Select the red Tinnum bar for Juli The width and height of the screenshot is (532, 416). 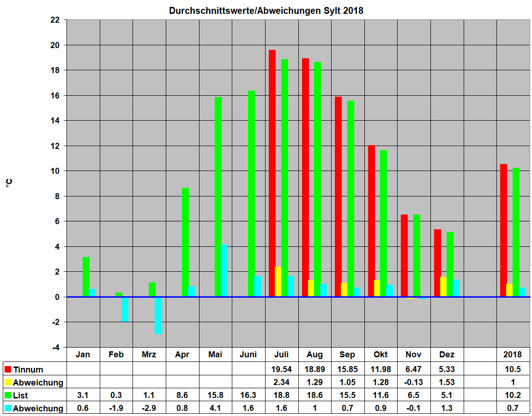(x=272, y=173)
